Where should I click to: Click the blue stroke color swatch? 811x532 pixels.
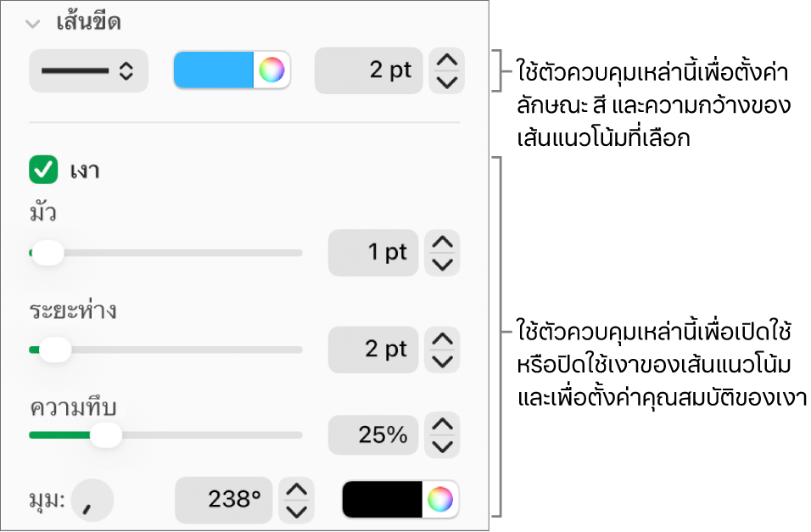(x=213, y=70)
